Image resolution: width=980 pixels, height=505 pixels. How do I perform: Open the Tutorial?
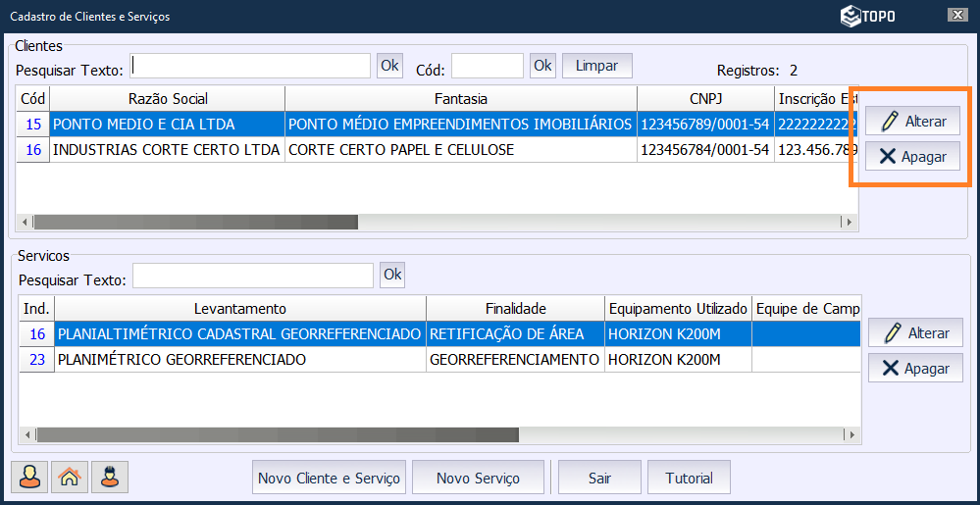[689, 479]
